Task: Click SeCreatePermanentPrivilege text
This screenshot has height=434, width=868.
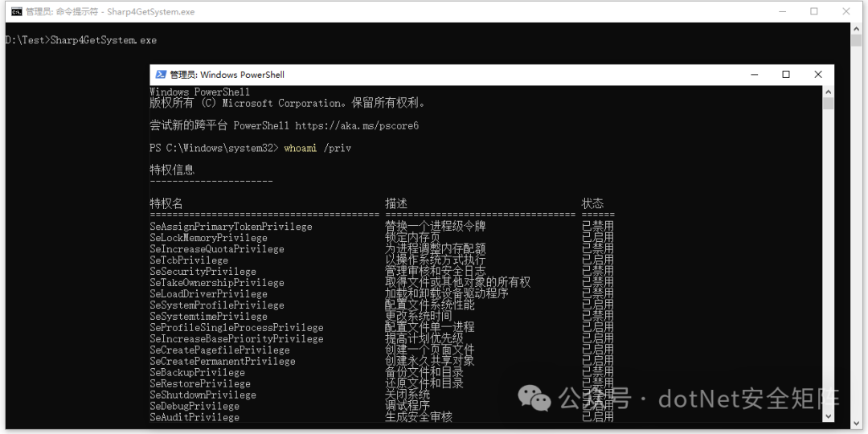Action: (223, 362)
